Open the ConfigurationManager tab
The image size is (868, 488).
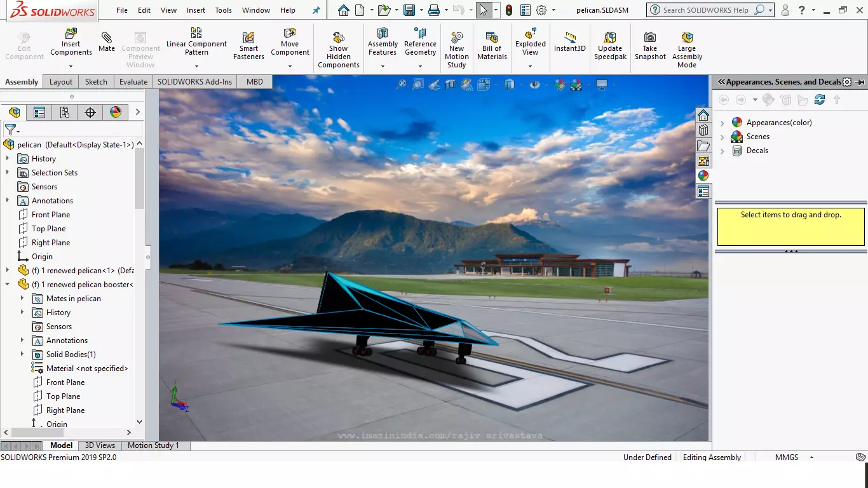pos(65,112)
